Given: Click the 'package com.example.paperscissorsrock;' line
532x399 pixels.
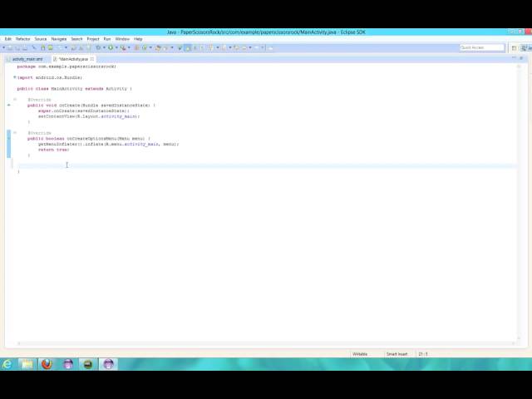Looking at the screenshot, I should point(66,66).
